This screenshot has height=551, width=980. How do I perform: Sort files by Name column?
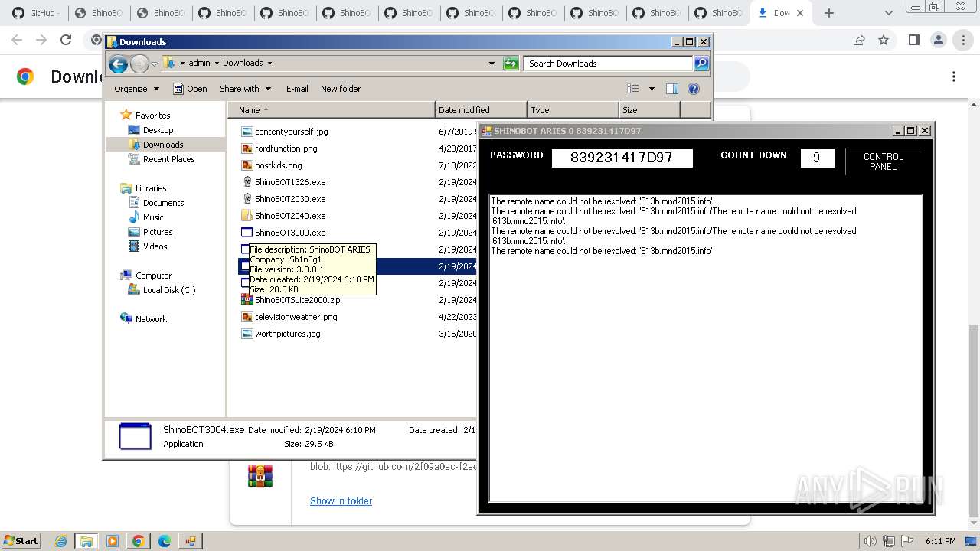pyautogui.click(x=331, y=110)
